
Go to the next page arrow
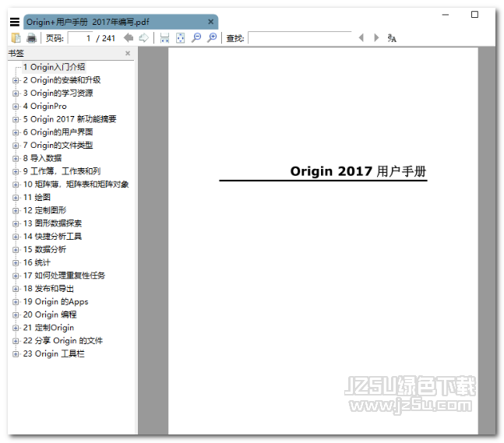(143, 38)
